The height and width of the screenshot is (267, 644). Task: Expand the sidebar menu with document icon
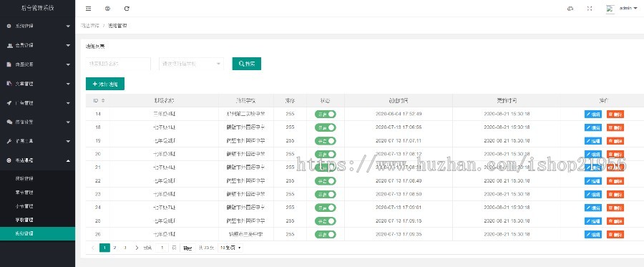pos(37,64)
